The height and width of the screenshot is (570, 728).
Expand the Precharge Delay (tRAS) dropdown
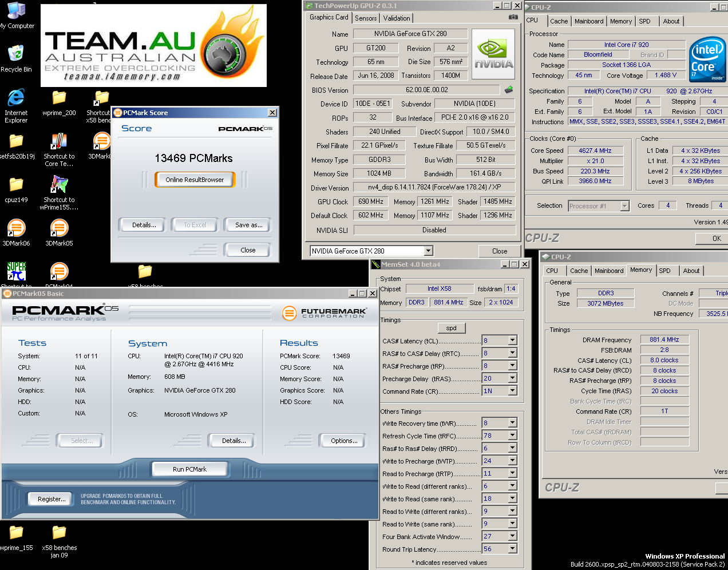[512, 378]
